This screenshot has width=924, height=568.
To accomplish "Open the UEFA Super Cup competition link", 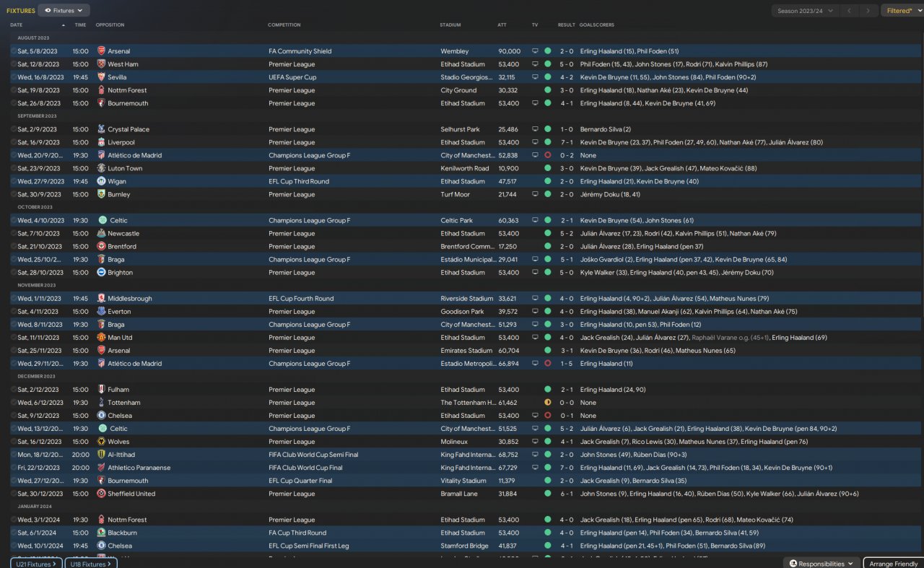I will [x=292, y=77].
